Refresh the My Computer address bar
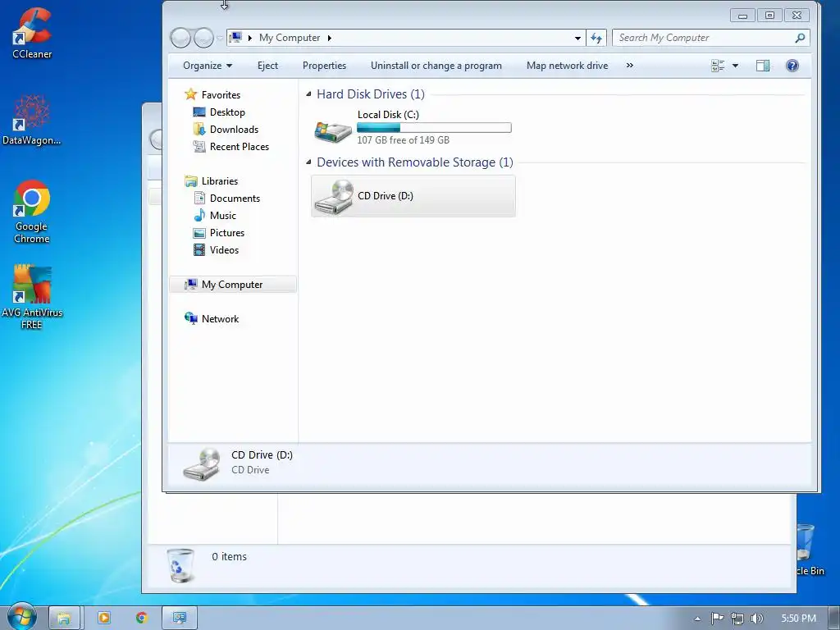This screenshot has width=840, height=630. (596, 38)
